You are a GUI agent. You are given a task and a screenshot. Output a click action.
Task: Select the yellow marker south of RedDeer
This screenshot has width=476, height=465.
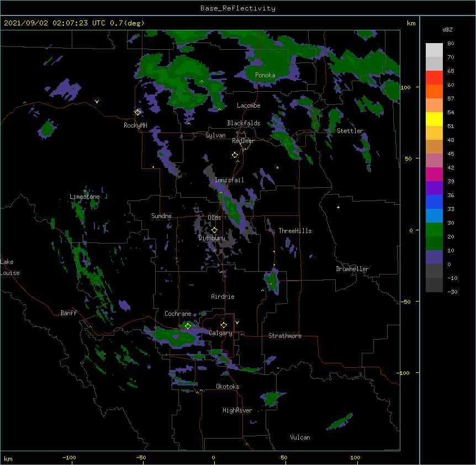click(x=235, y=155)
